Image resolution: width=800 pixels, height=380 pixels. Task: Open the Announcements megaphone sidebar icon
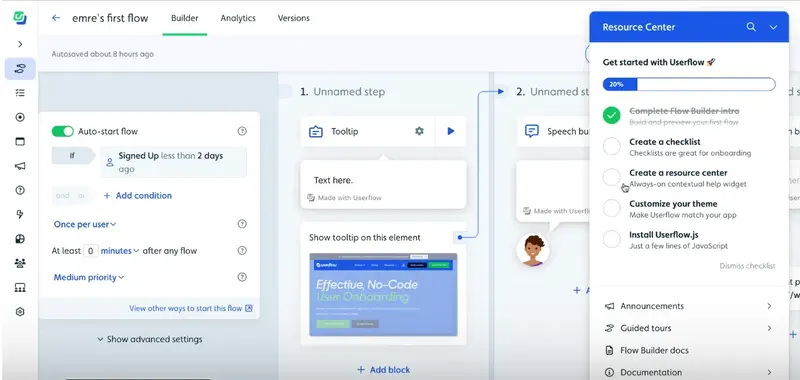tap(20, 166)
